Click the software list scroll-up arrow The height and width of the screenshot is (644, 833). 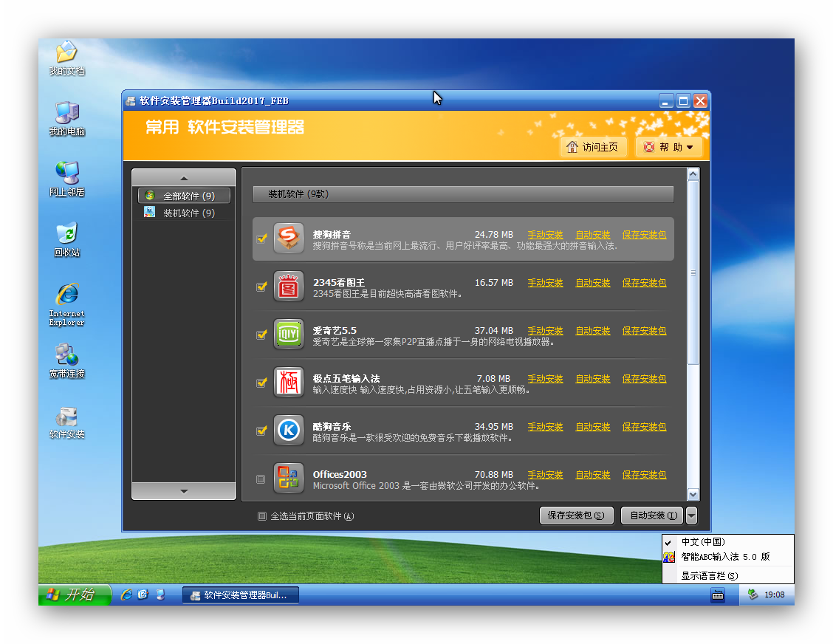click(x=693, y=174)
